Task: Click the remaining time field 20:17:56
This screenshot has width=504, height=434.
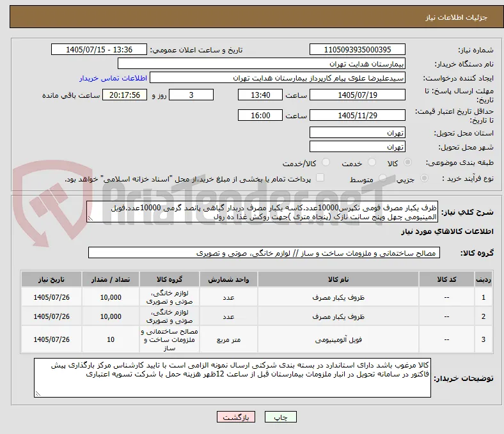Action: 125,95
